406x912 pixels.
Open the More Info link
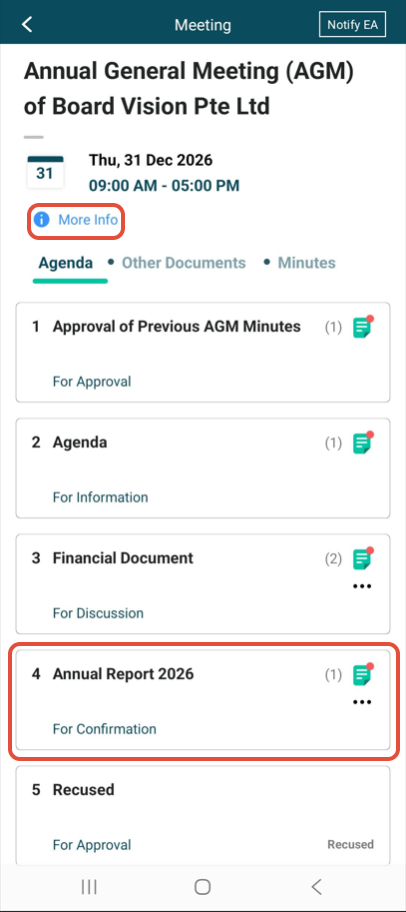88,220
